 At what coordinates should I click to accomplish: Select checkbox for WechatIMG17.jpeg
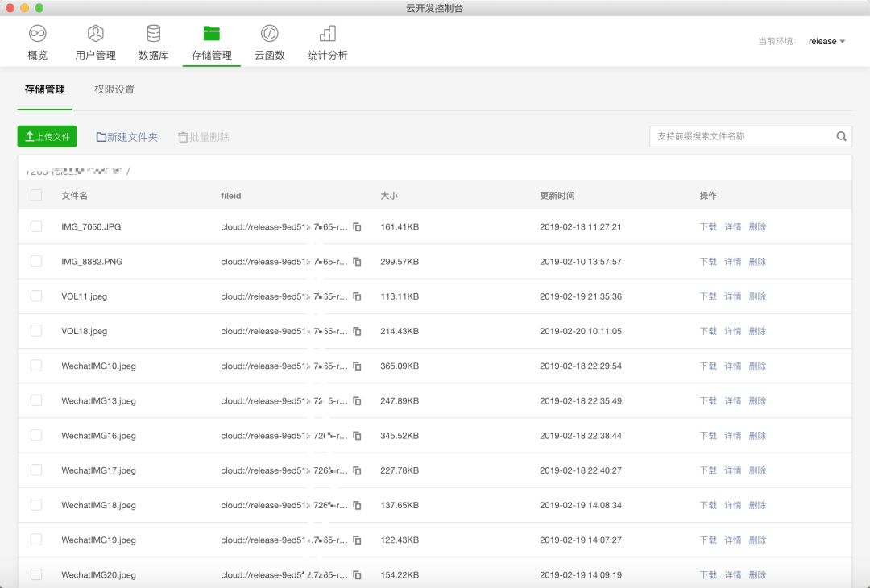(x=36, y=470)
